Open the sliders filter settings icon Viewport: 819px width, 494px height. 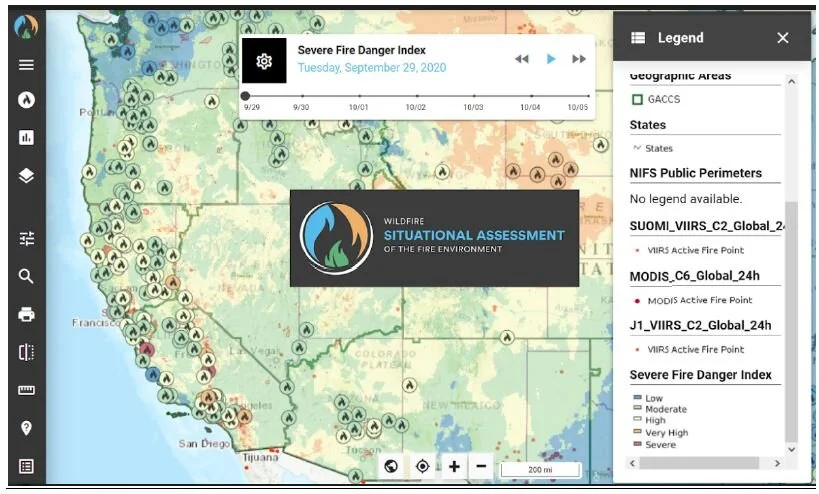click(x=26, y=239)
